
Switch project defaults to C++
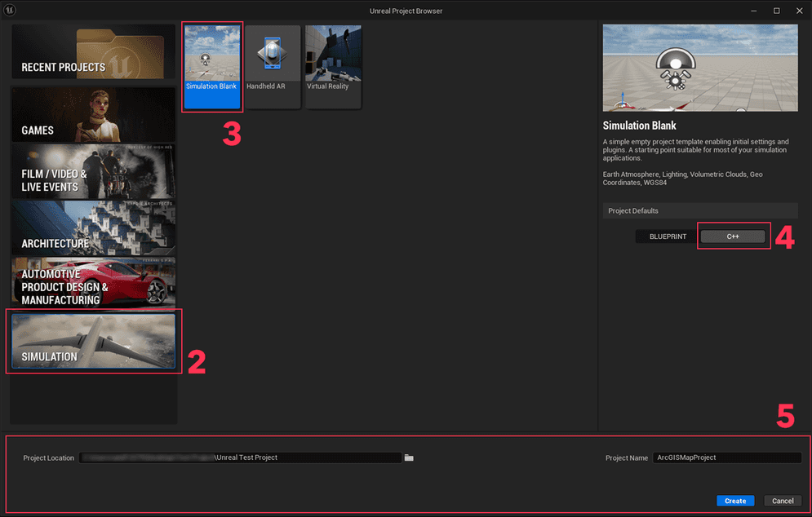coord(733,236)
